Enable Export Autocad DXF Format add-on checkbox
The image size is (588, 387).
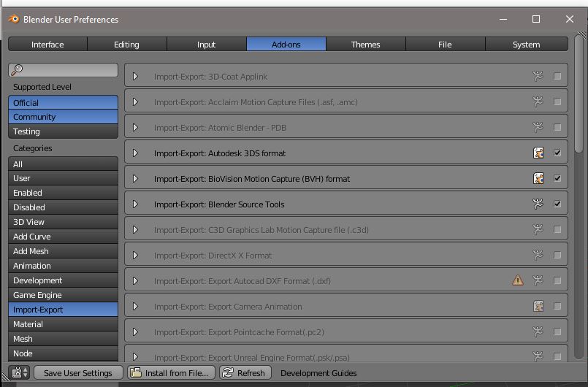[x=557, y=280]
